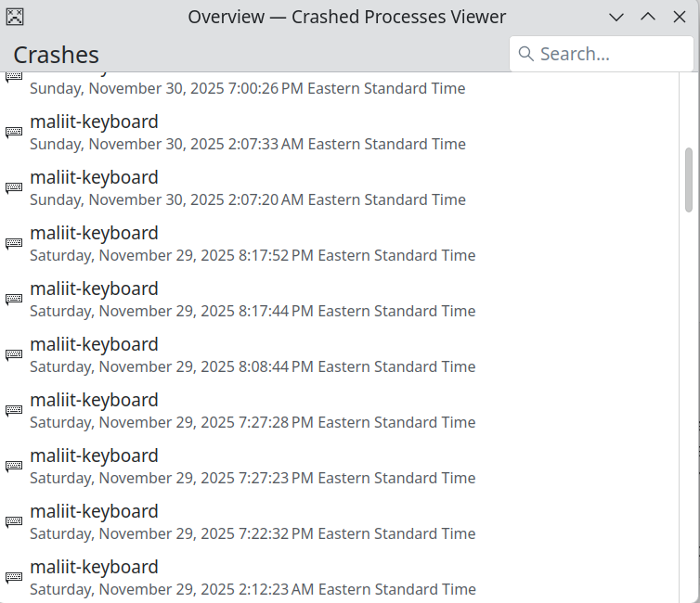700x603 pixels.
Task: Select the maliit-keyboard crash at Saturday 8:08:44 PM
Action: (339, 355)
